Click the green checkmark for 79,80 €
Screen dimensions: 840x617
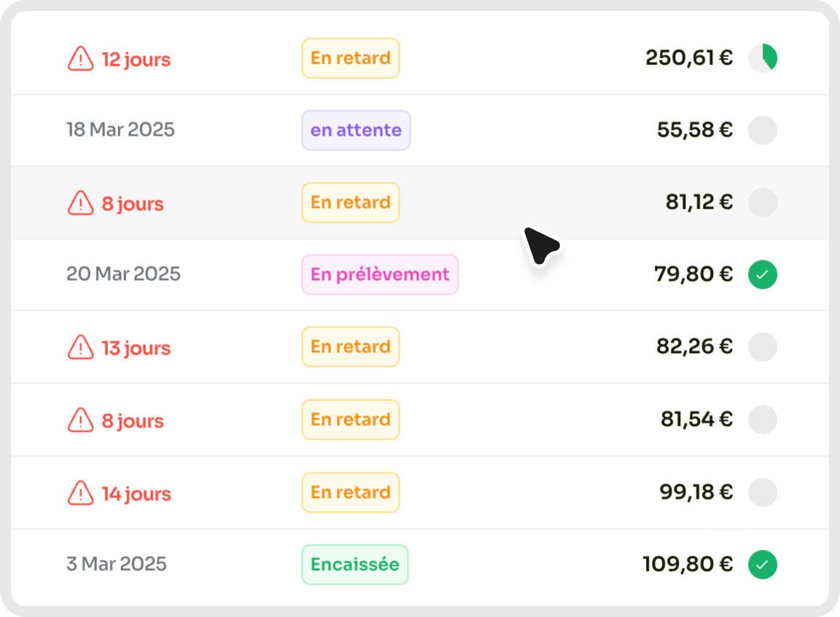762,274
